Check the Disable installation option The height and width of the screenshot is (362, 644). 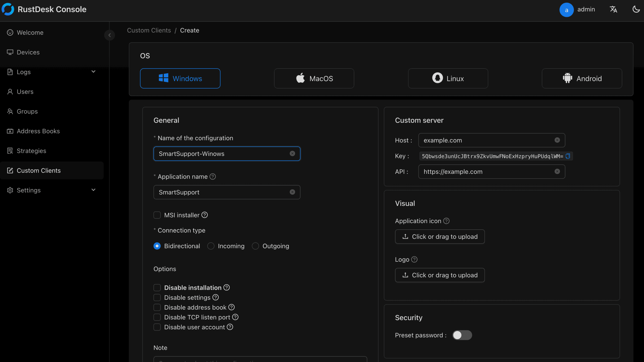pyautogui.click(x=157, y=287)
